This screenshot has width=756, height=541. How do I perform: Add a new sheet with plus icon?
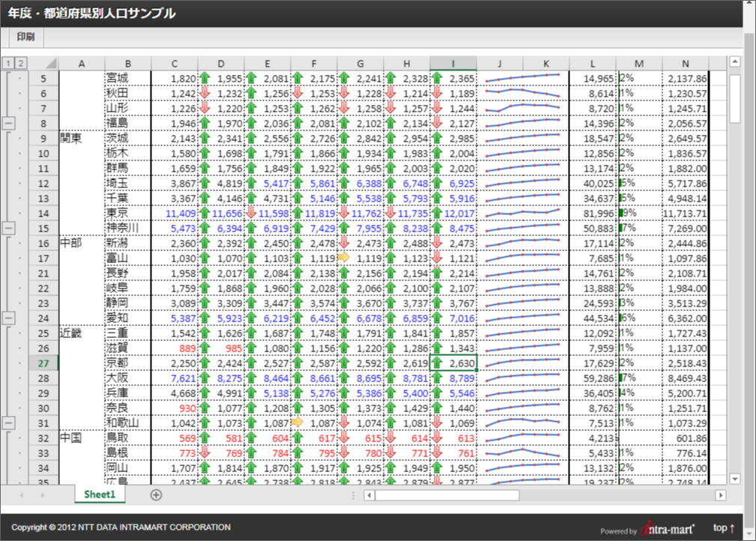coord(156,495)
